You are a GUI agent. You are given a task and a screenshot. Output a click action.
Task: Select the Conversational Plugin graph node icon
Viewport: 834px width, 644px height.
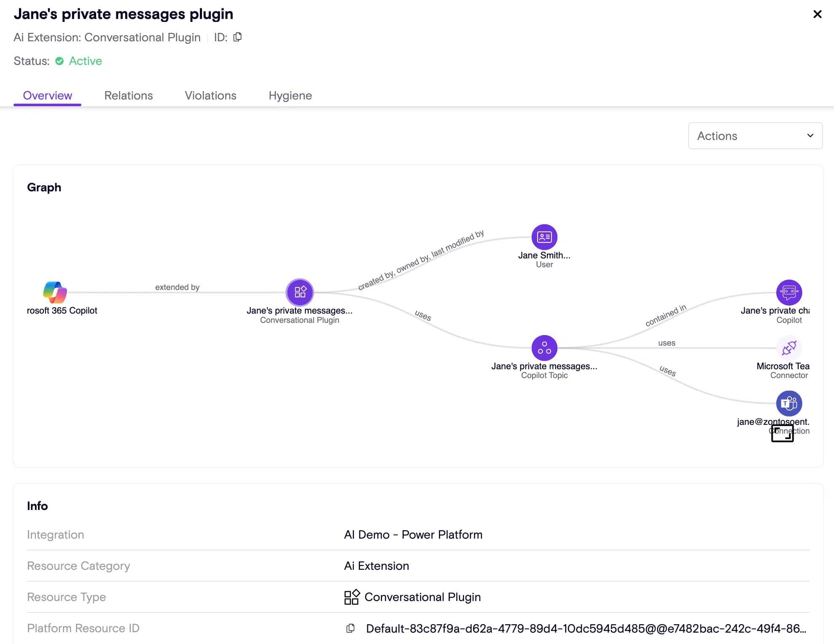(x=300, y=292)
